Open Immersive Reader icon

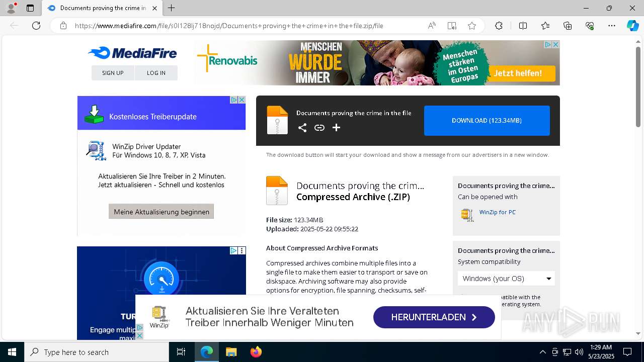pos(452,26)
